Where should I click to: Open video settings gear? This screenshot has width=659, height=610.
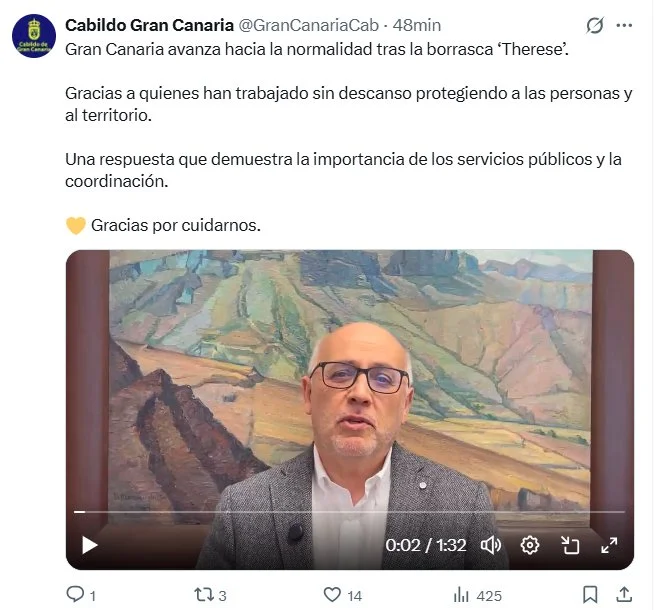pyautogui.click(x=530, y=545)
